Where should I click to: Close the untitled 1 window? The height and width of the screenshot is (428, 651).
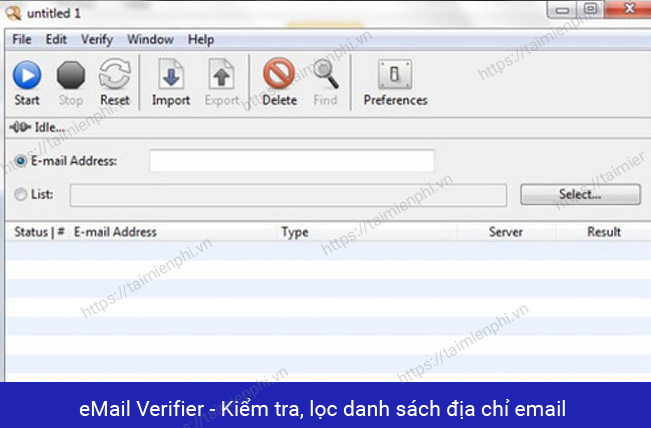(x=628, y=9)
